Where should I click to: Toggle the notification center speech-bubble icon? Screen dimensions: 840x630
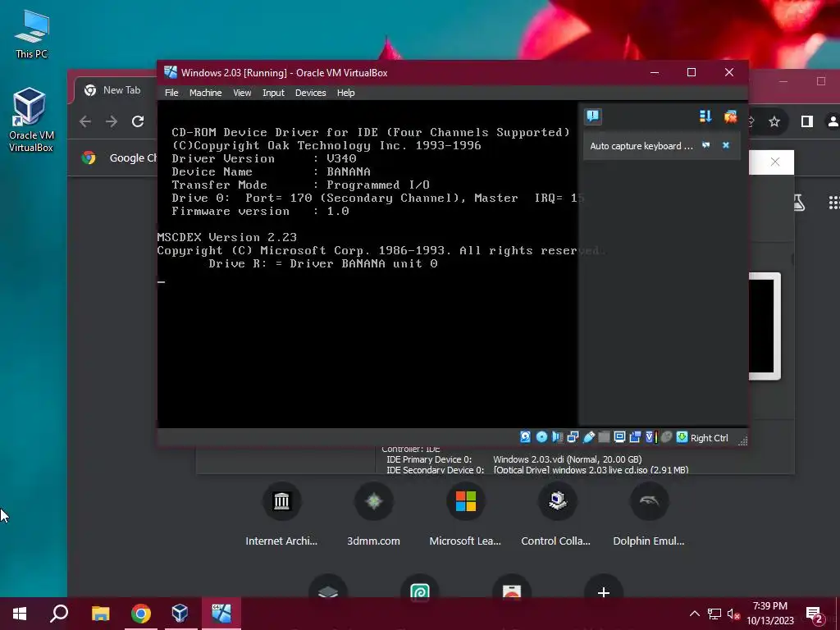pyautogui.click(x=593, y=116)
